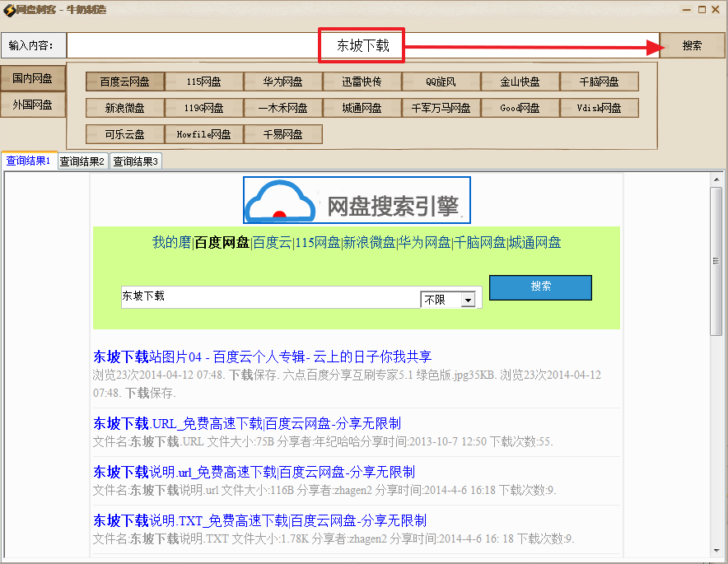This screenshot has width=728, height=564.
Task: Select the 国内网盘 category
Action: tap(32, 78)
